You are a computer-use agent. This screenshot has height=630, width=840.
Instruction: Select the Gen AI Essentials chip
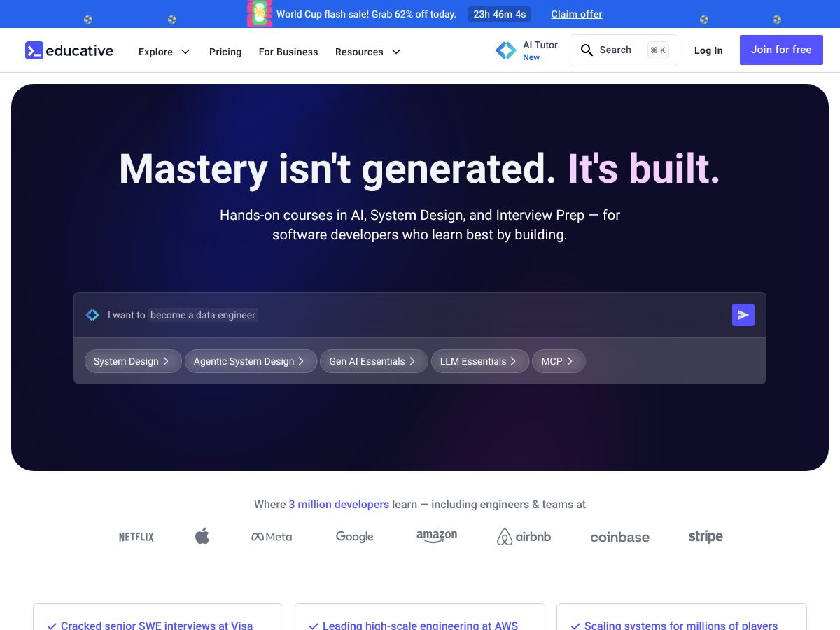click(374, 361)
